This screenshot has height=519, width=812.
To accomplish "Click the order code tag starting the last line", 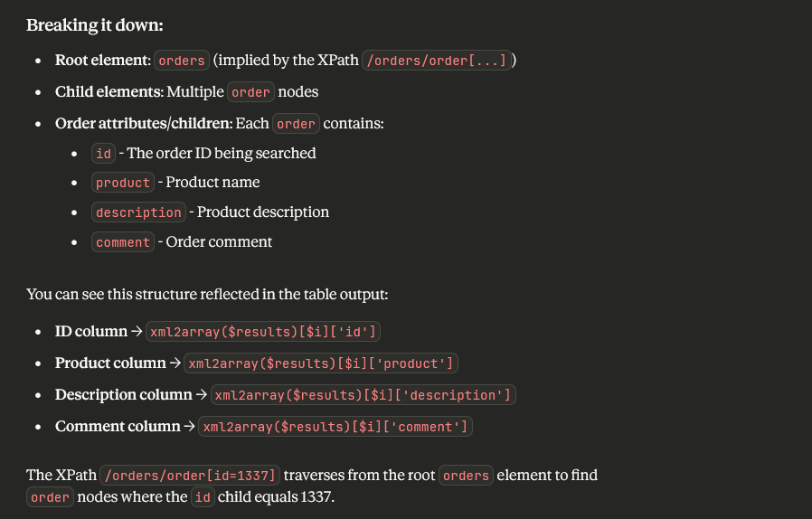I will click(50, 497).
